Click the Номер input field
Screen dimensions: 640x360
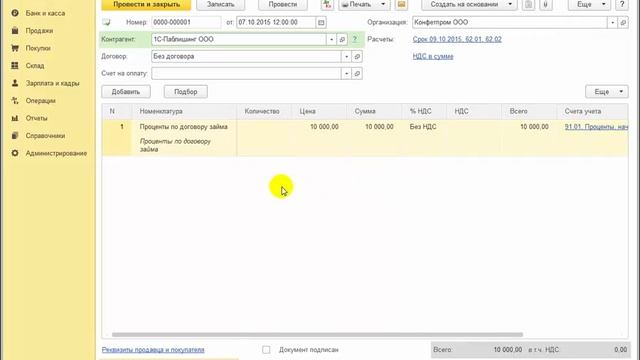click(186, 22)
